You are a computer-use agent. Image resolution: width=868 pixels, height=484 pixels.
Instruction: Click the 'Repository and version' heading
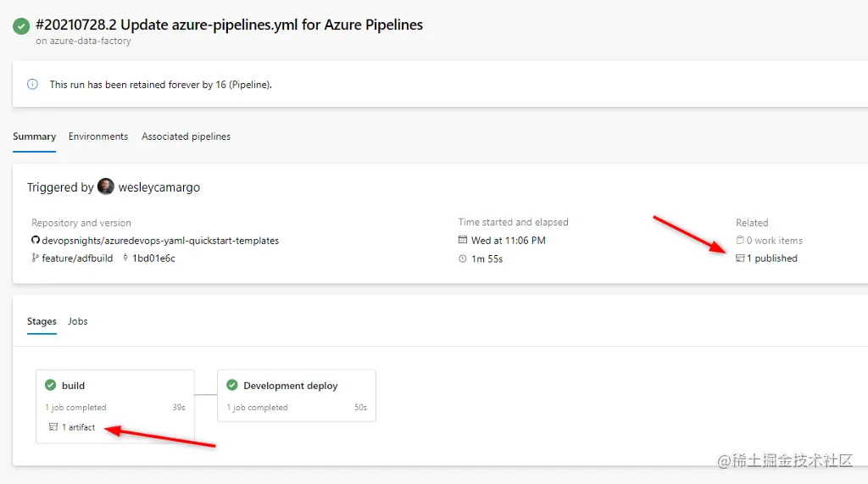tap(81, 223)
